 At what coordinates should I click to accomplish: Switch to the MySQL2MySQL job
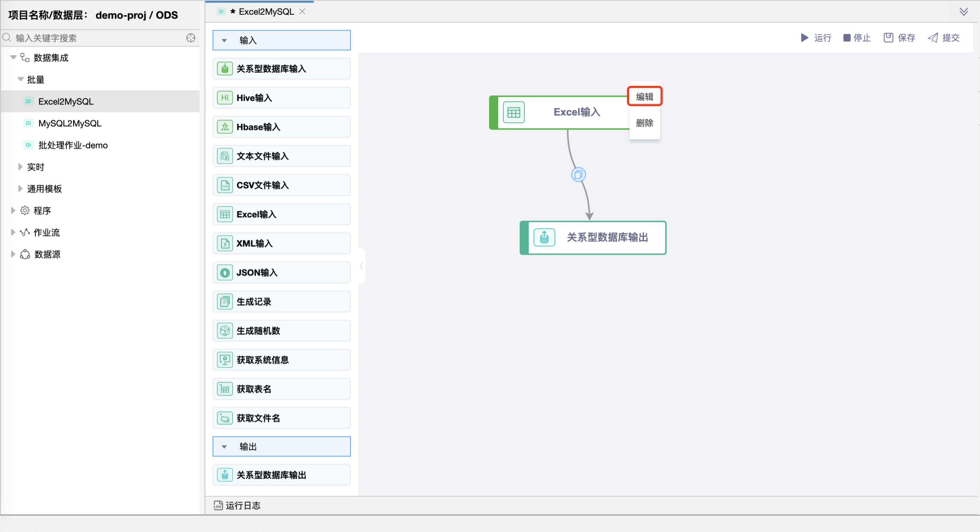[x=70, y=123]
